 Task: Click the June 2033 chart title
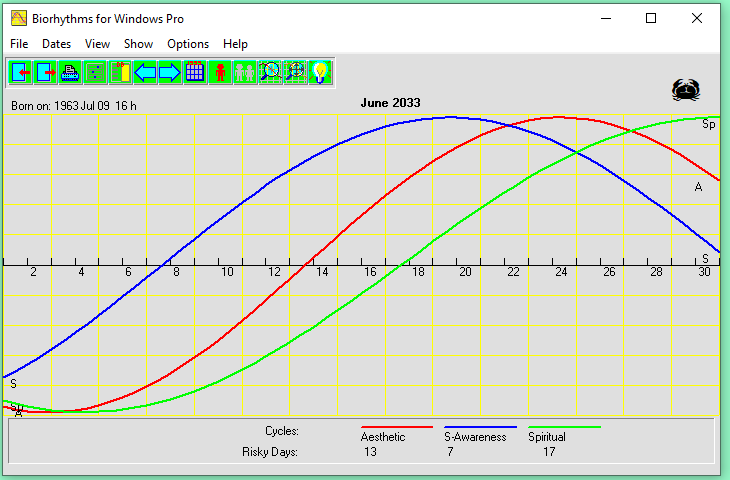tap(390, 103)
